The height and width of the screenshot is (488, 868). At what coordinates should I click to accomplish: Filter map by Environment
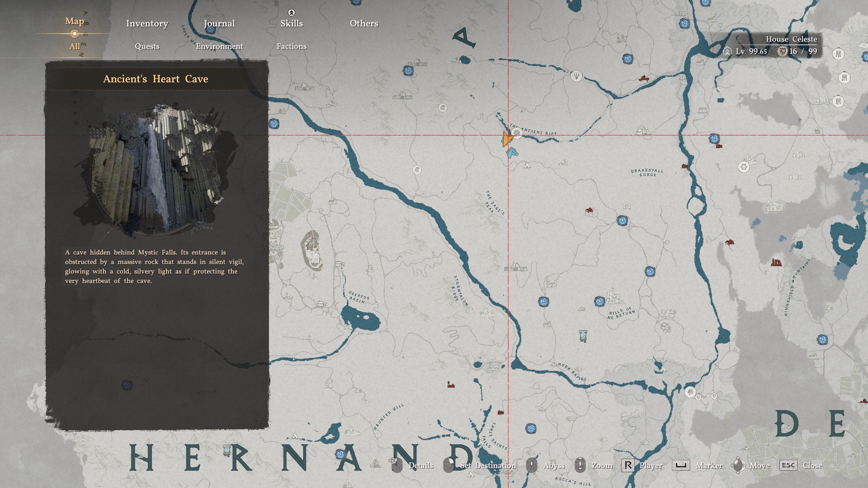point(219,46)
